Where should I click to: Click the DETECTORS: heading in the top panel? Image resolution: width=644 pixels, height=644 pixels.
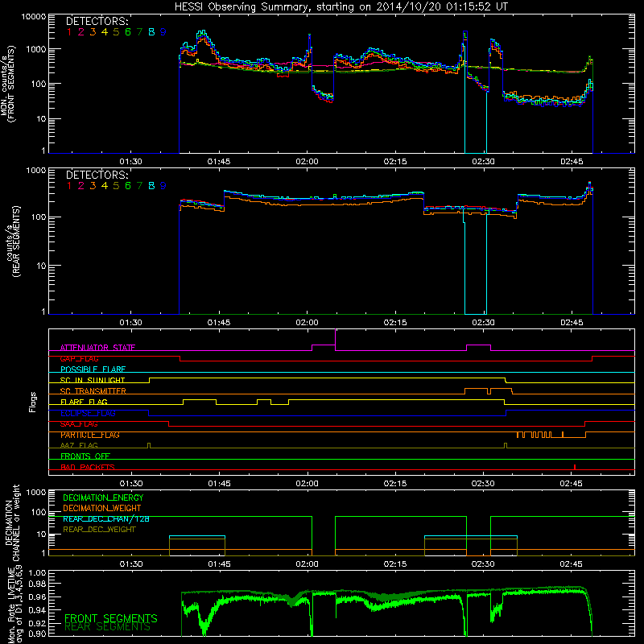(x=97, y=22)
